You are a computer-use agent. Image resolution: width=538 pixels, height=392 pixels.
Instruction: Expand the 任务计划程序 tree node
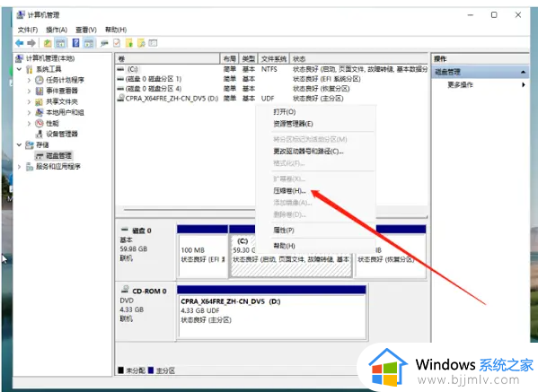point(29,80)
